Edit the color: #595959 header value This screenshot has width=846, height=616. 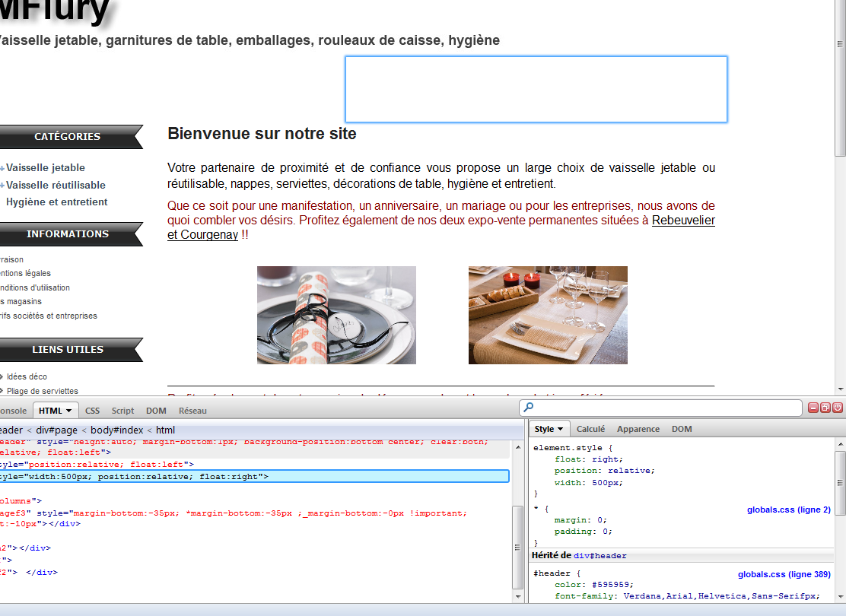click(x=609, y=585)
